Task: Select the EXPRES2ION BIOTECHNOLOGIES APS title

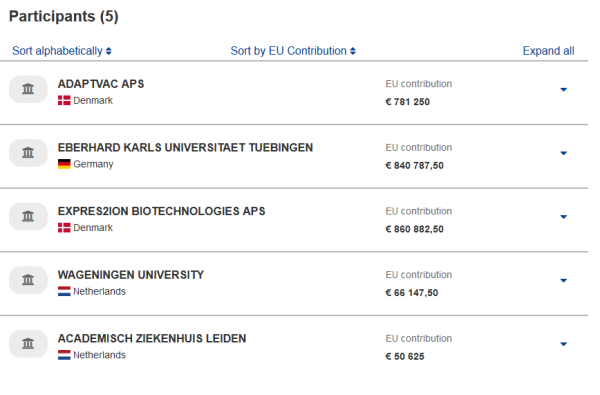Action: coord(161,211)
